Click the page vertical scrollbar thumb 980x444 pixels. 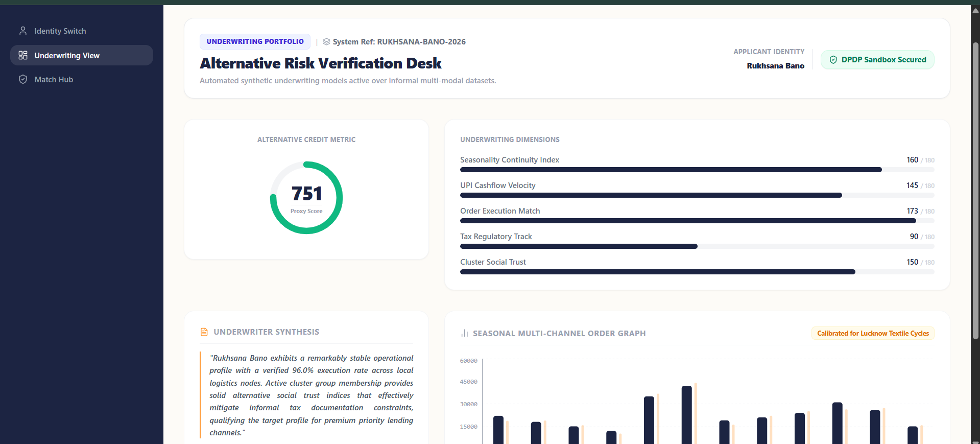[x=975, y=191]
